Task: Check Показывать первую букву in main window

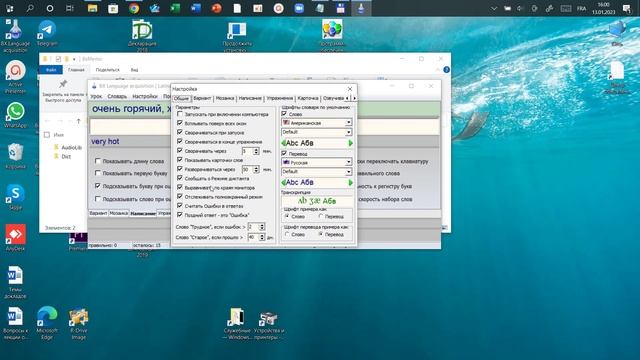Action: point(98,173)
